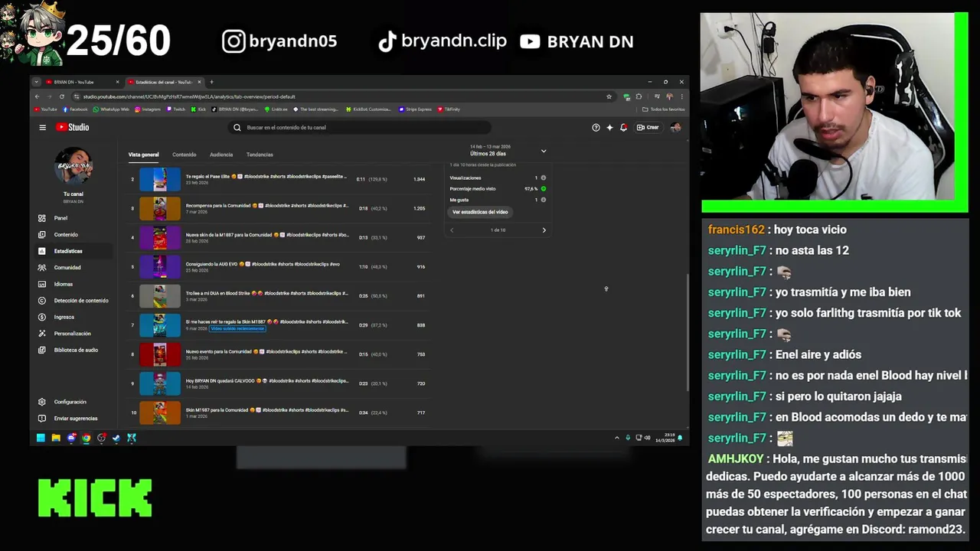Open the WhatsApp Web bookmark
The width and height of the screenshot is (980, 551).
pos(111,109)
